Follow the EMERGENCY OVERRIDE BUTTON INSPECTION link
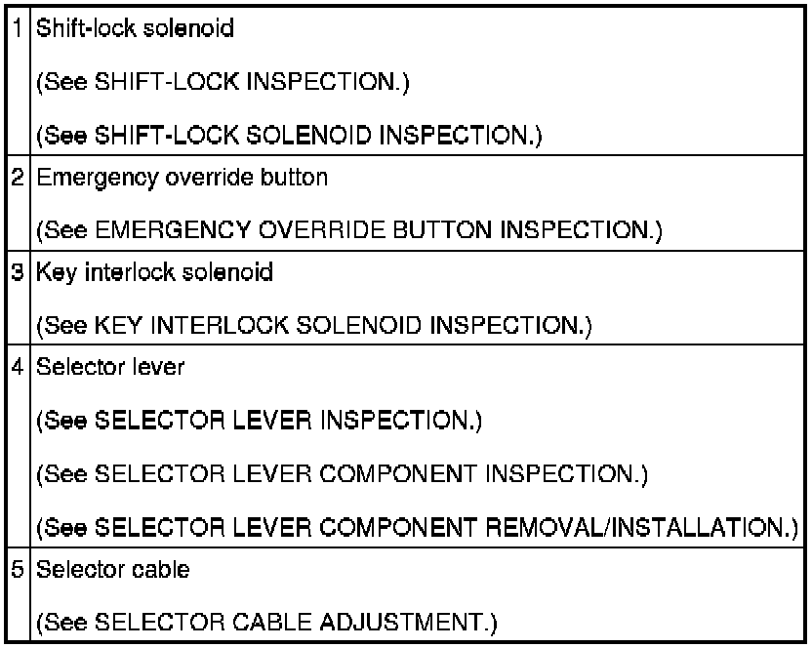Image resolution: width=812 pixels, height=648 pixels. click(372, 230)
